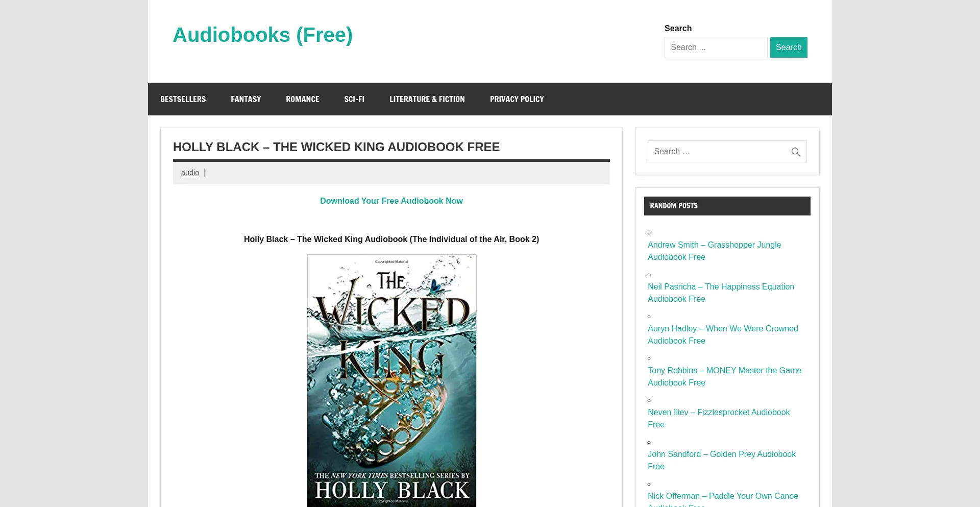Open Andrew Smith Grasshopper Jungle post

pyautogui.click(x=714, y=251)
